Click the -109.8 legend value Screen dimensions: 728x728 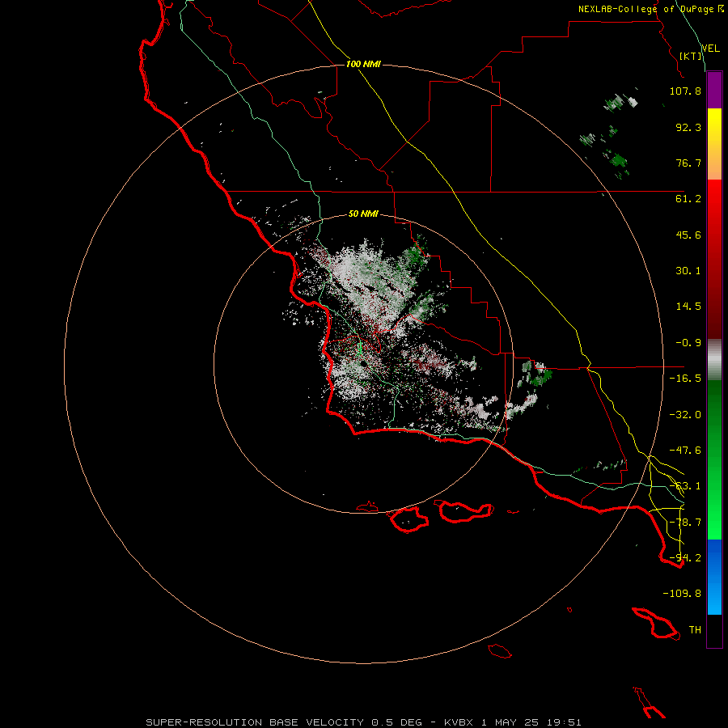[x=682, y=594]
